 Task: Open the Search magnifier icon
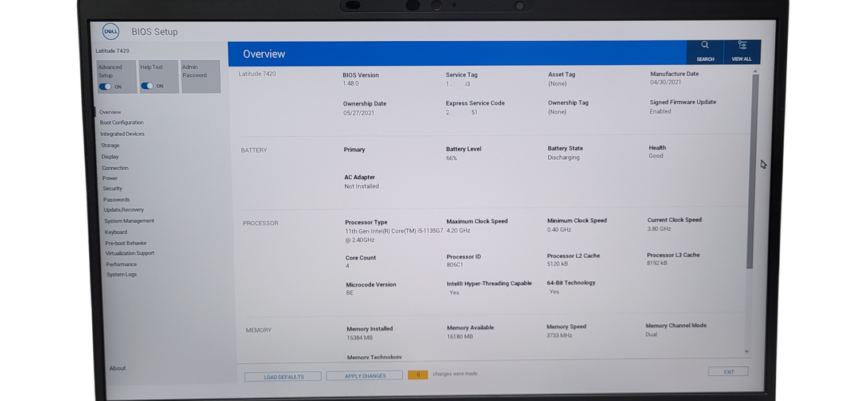coord(705,45)
